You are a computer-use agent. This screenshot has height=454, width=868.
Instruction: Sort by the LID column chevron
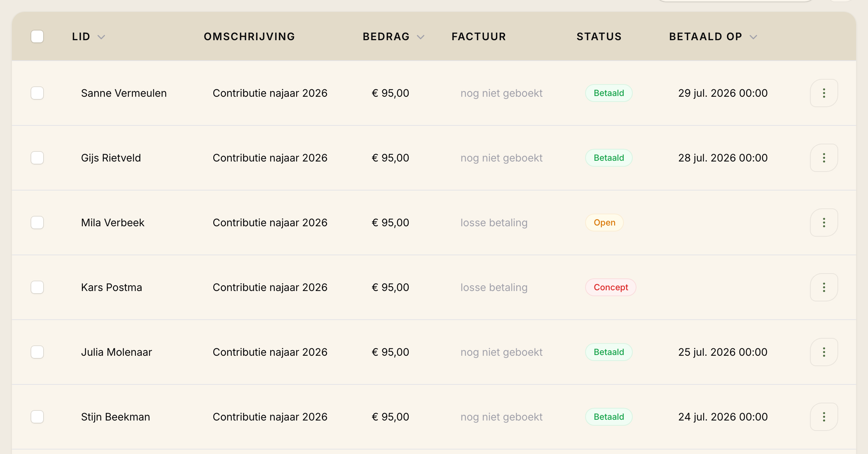tap(101, 37)
